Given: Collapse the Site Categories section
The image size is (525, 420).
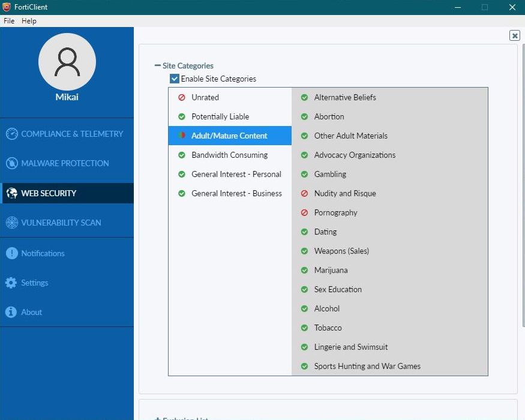Looking at the screenshot, I should click(158, 66).
